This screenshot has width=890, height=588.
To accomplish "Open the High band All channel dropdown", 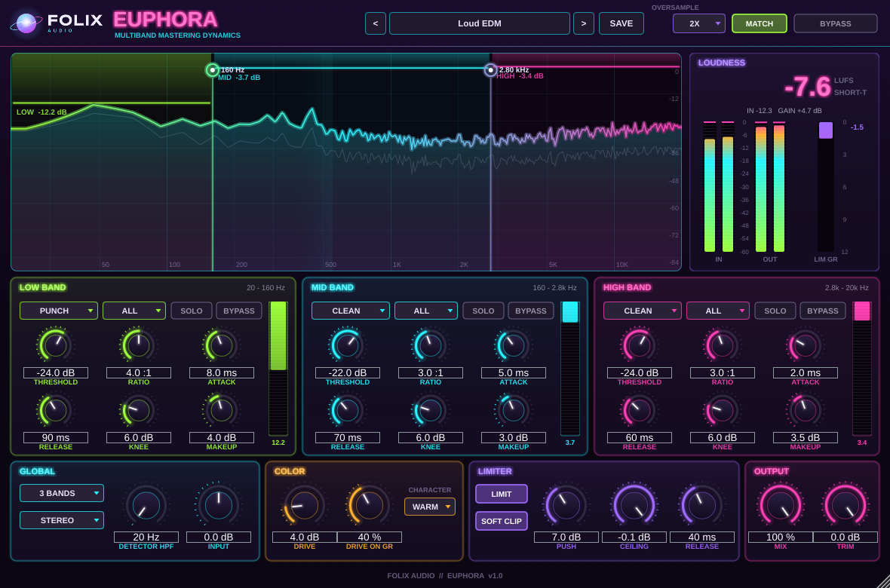I will (x=717, y=311).
